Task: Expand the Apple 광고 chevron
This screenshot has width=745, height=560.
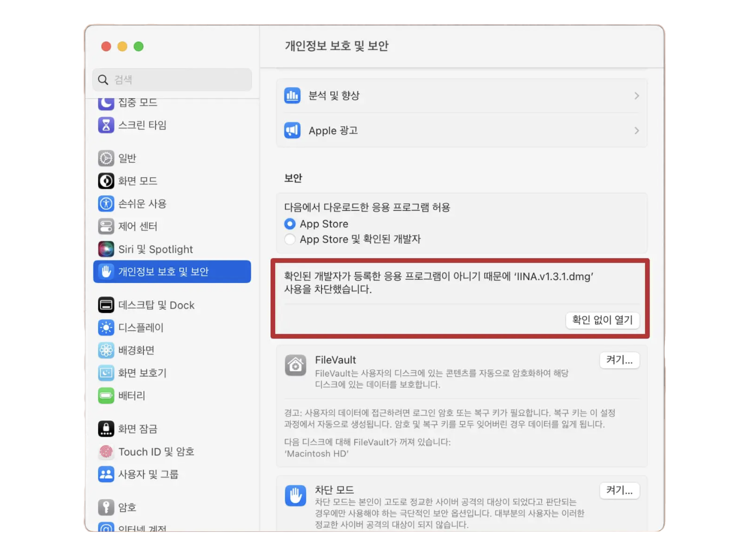Action: (636, 131)
